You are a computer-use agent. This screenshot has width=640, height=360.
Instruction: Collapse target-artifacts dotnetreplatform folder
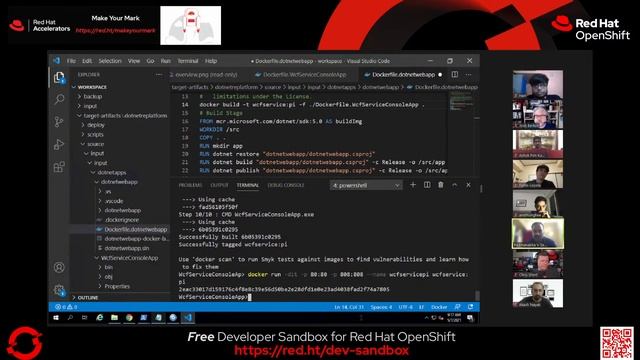tap(122, 116)
